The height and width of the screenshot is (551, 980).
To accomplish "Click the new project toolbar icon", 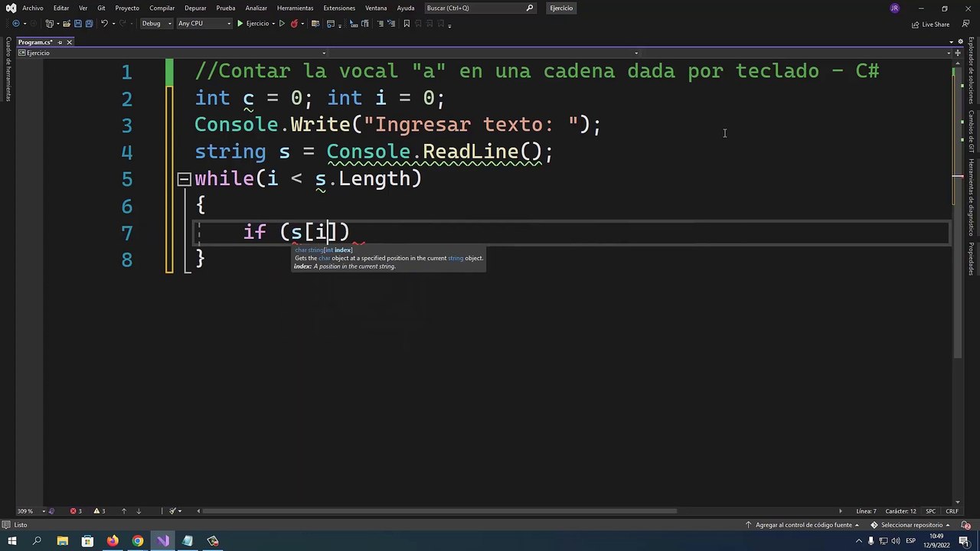I will [49, 23].
